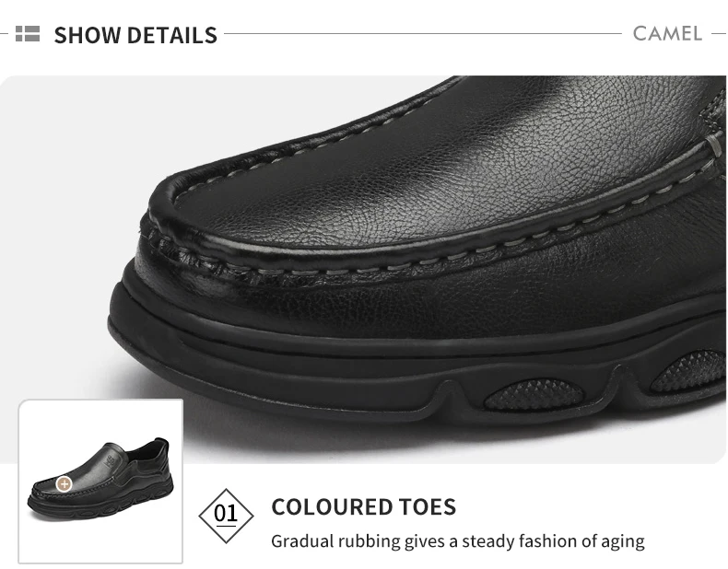Click the embossed logo on thumbnail shoe tongue

click(111, 460)
